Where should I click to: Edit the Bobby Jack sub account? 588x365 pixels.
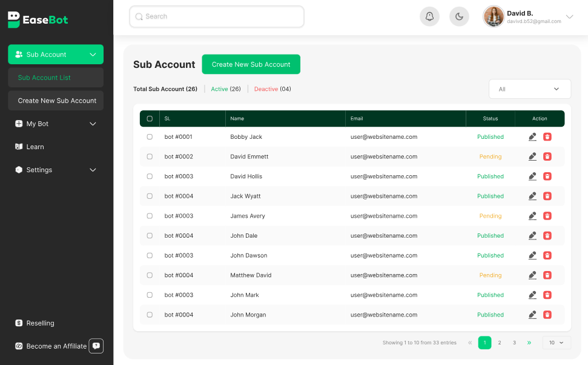click(532, 136)
